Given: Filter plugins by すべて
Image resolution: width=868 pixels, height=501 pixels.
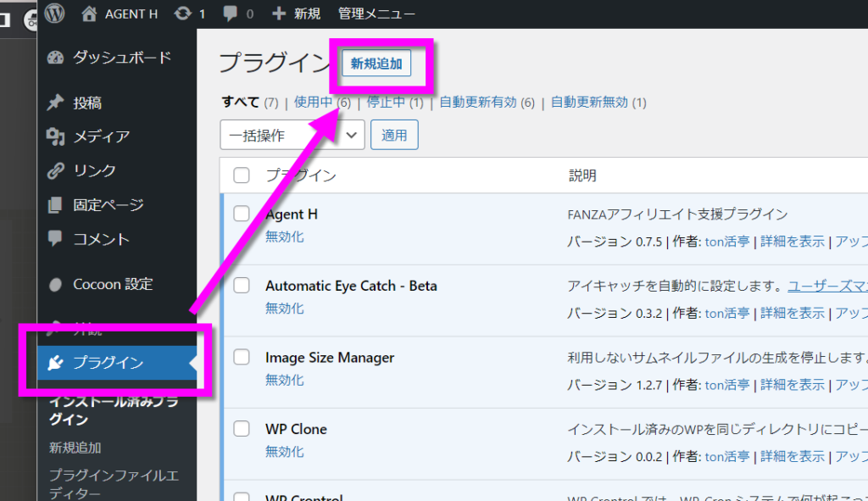Looking at the screenshot, I should [x=241, y=103].
